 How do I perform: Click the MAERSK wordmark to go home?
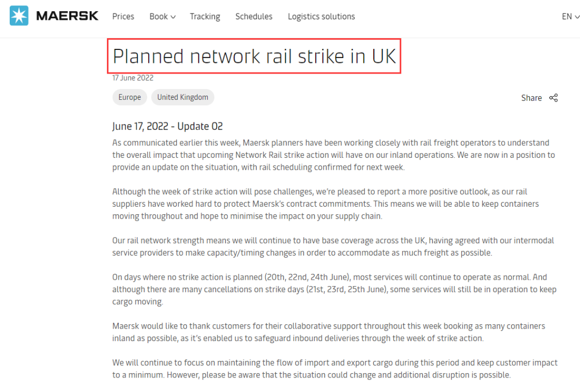(67, 16)
